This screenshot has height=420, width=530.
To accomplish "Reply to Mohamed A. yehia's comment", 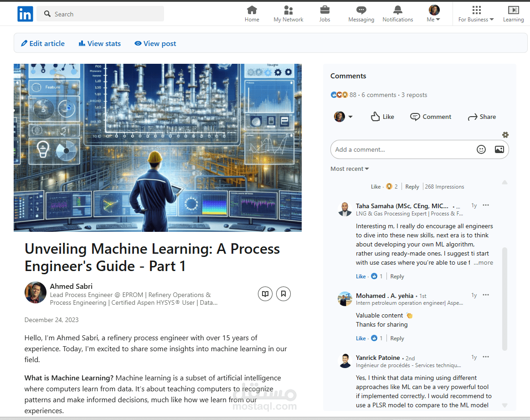I will (397, 338).
